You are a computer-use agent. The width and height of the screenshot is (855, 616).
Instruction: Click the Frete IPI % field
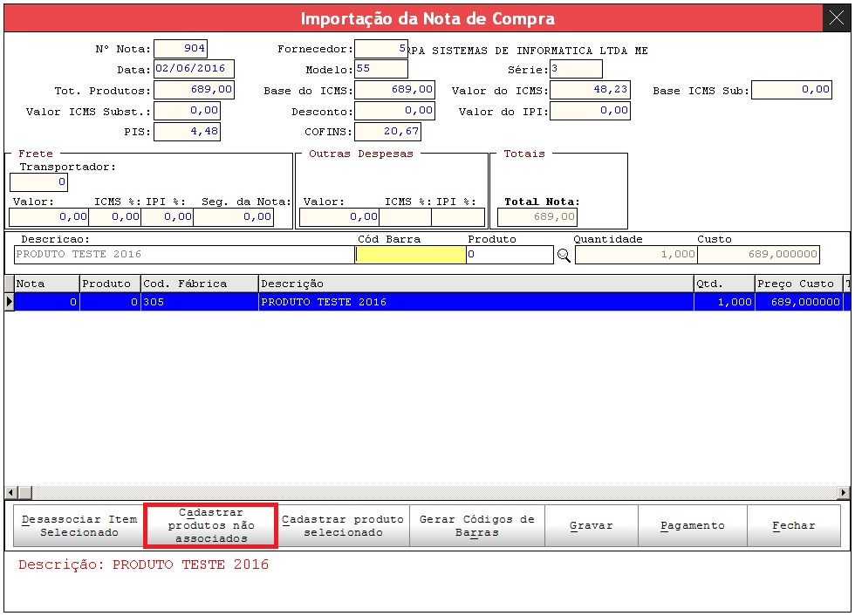coord(167,217)
